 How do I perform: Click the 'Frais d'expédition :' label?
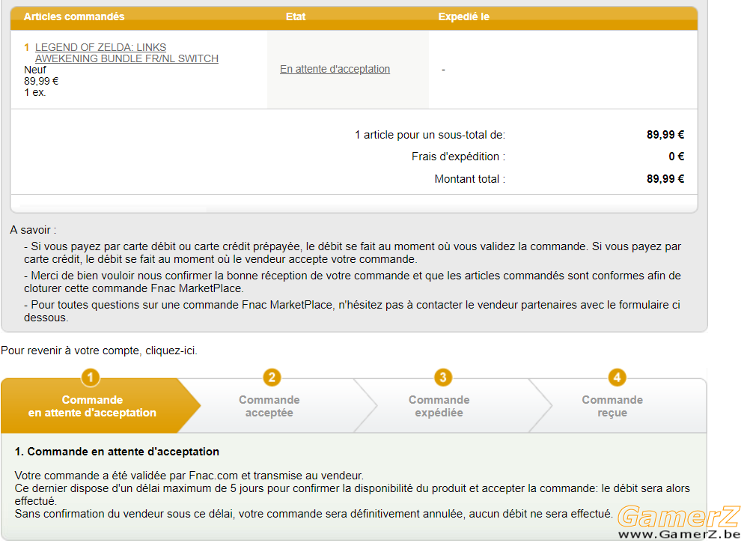(459, 157)
